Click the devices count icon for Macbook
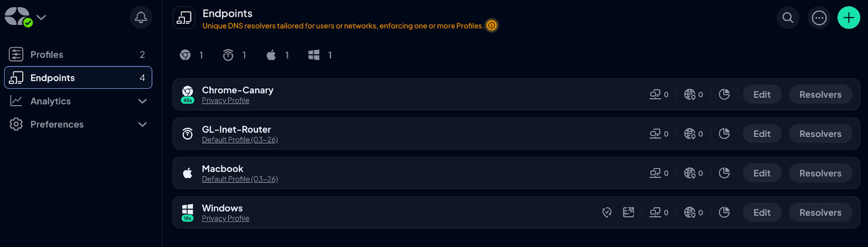868x247 pixels. click(x=655, y=173)
